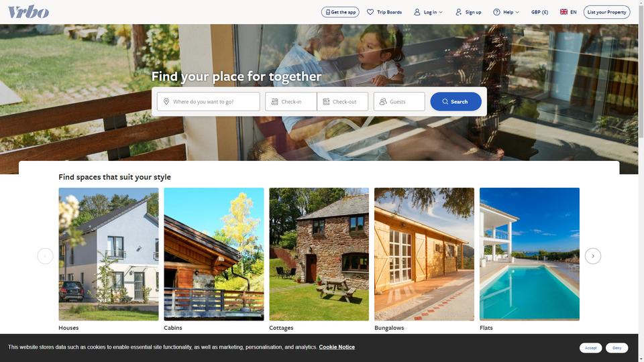Expand the Help dropdown menu
This screenshot has width=644, height=362.
click(506, 12)
